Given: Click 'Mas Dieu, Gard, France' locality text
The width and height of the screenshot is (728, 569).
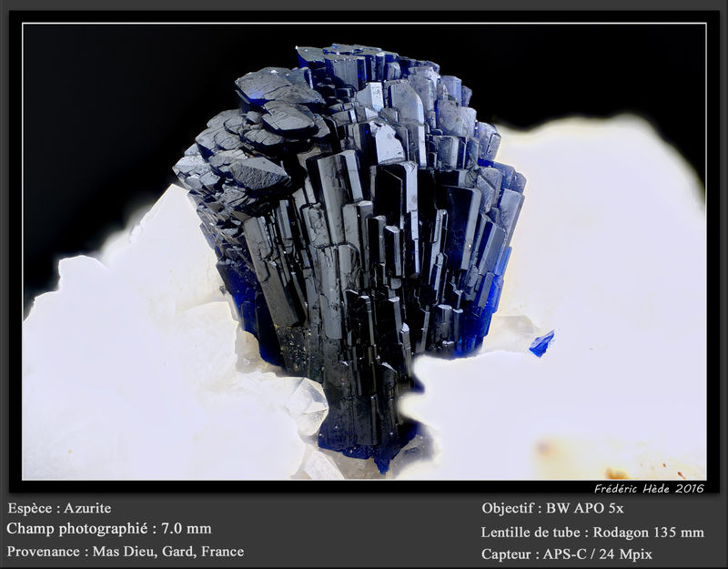Looking at the screenshot, I should 168,552.
